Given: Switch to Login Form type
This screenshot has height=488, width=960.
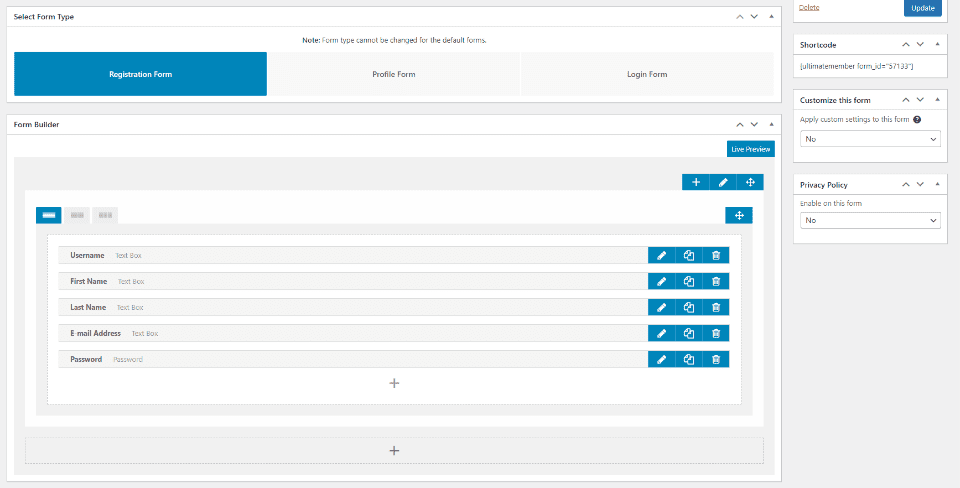Looking at the screenshot, I should [647, 74].
